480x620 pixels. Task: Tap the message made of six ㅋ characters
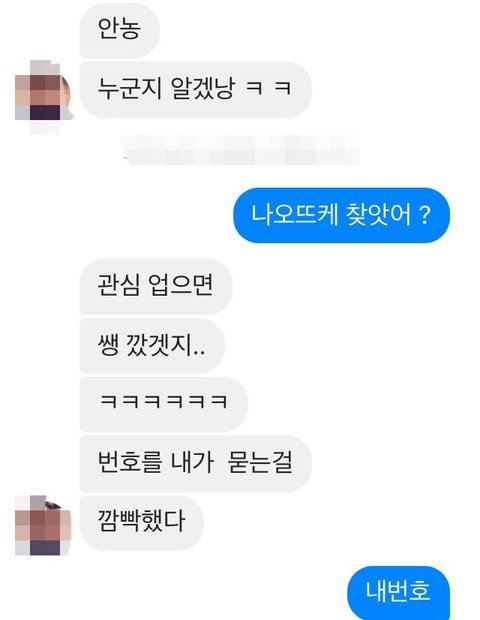[x=164, y=404]
